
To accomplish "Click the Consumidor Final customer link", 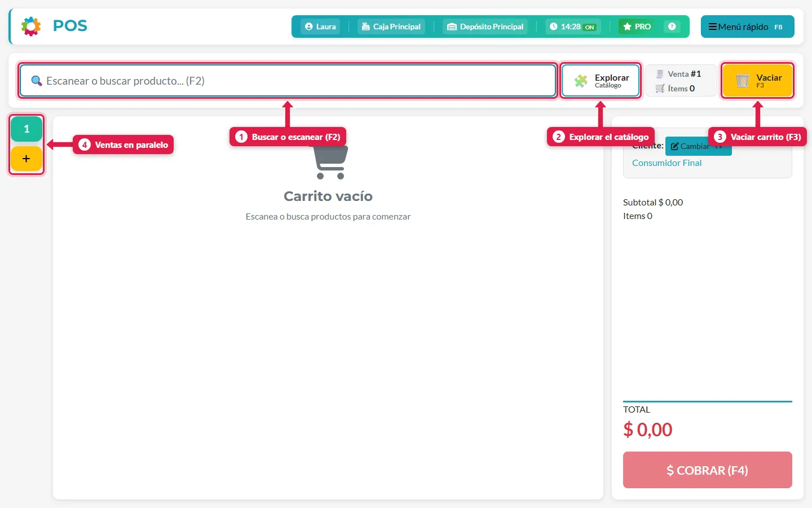I will [x=667, y=163].
